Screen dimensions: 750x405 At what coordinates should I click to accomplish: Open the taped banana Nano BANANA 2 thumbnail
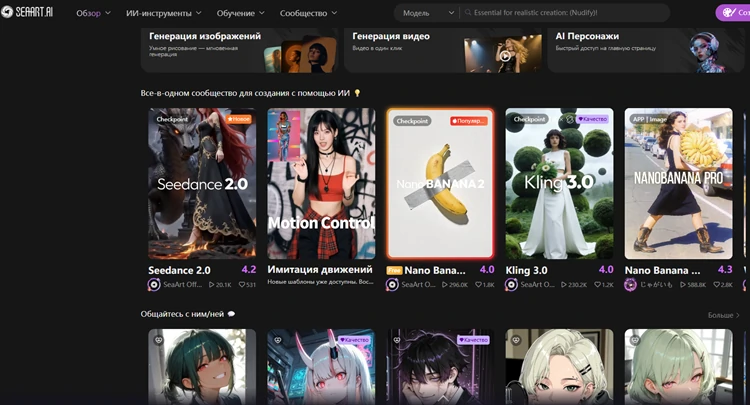pos(440,183)
